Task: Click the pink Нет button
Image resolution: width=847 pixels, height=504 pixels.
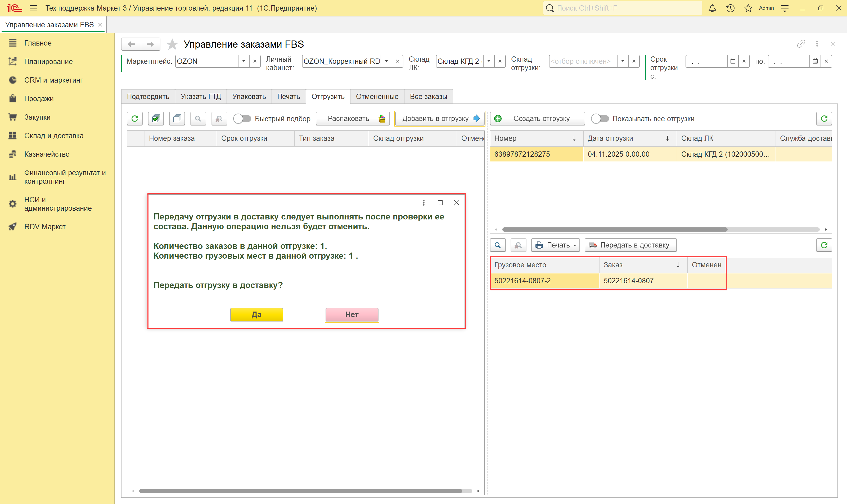Action: point(352,314)
